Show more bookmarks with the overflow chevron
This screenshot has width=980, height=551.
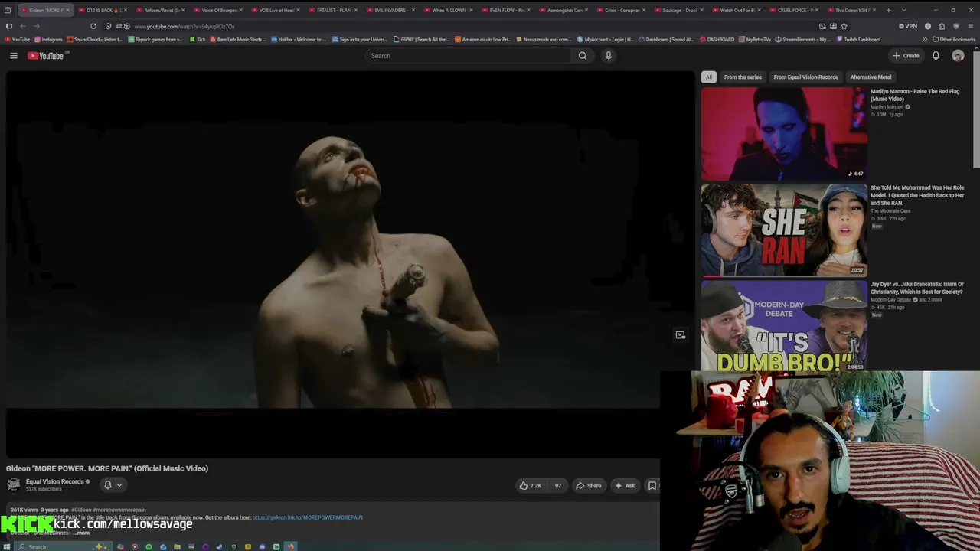pos(924,39)
